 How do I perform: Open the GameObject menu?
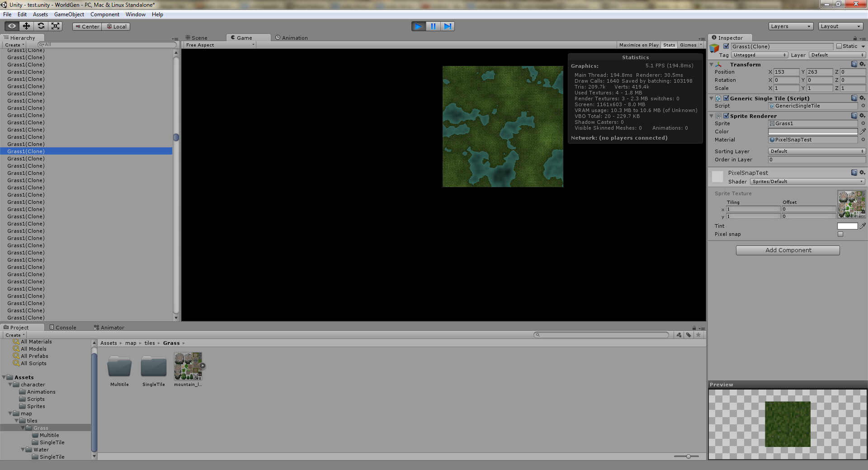coord(69,14)
